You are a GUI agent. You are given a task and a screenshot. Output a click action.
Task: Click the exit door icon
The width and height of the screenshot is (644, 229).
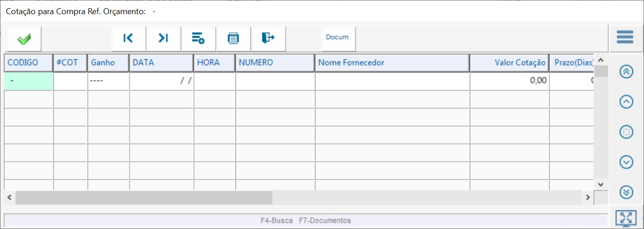268,39
